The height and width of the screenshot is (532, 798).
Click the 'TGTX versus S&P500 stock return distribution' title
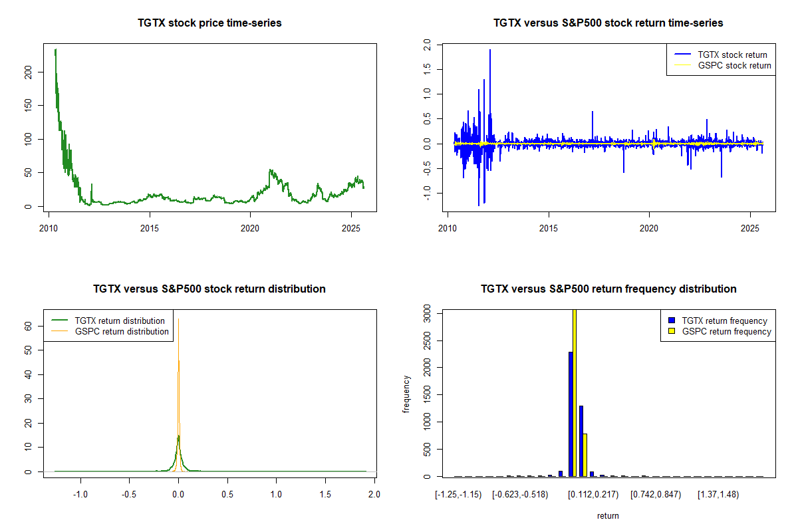point(209,289)
